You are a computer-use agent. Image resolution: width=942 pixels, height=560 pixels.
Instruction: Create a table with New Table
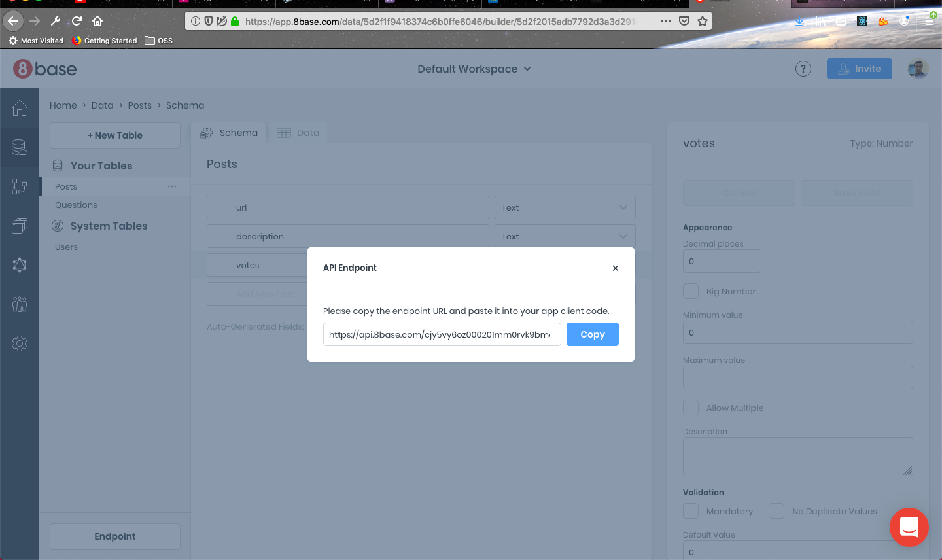(x=115, y=135)
